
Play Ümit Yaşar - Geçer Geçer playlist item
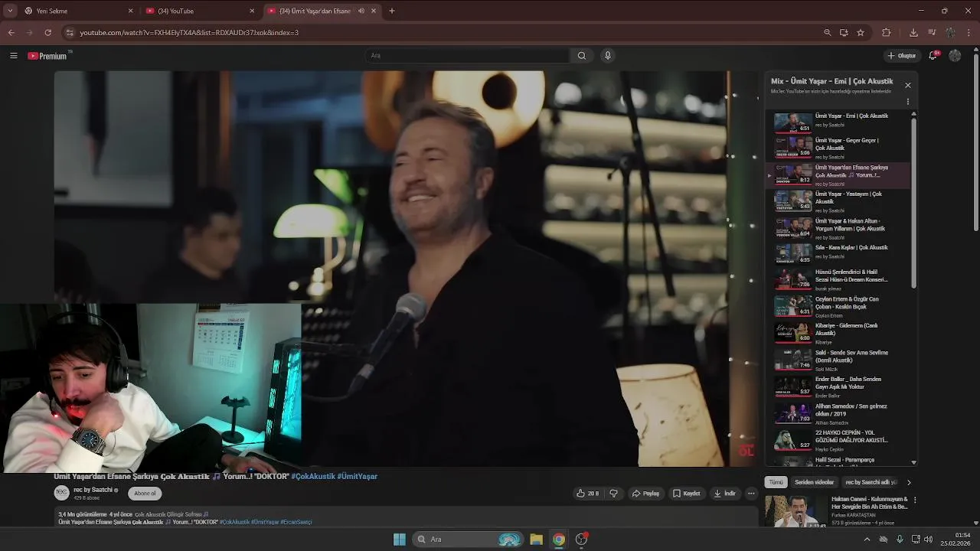(838, 148)
